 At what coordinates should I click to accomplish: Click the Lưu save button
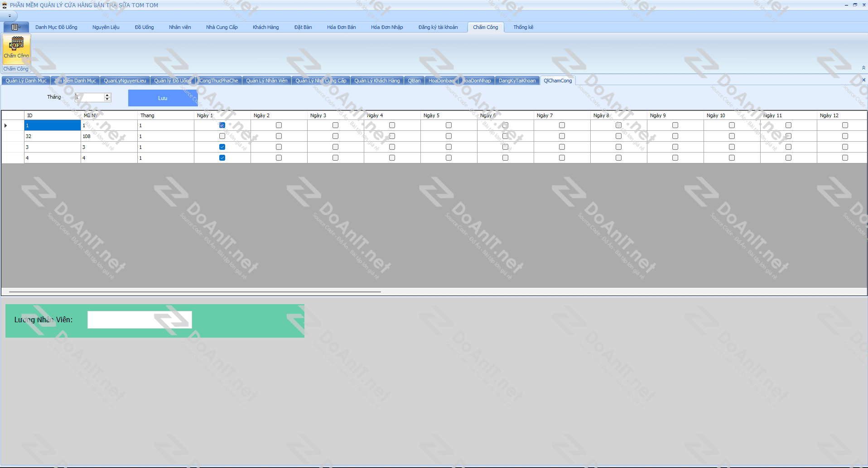(163, 98)
